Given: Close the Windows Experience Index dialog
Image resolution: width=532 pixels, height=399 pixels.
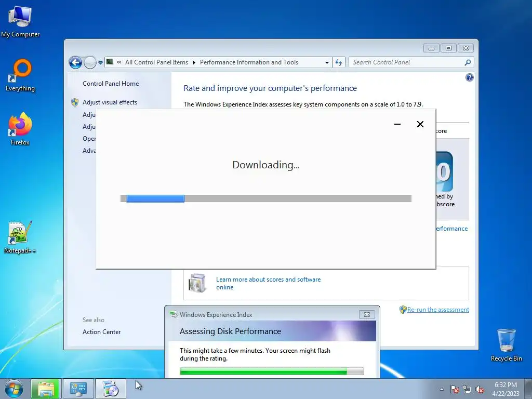Looking at the screenshot, I should click(367, 314).
